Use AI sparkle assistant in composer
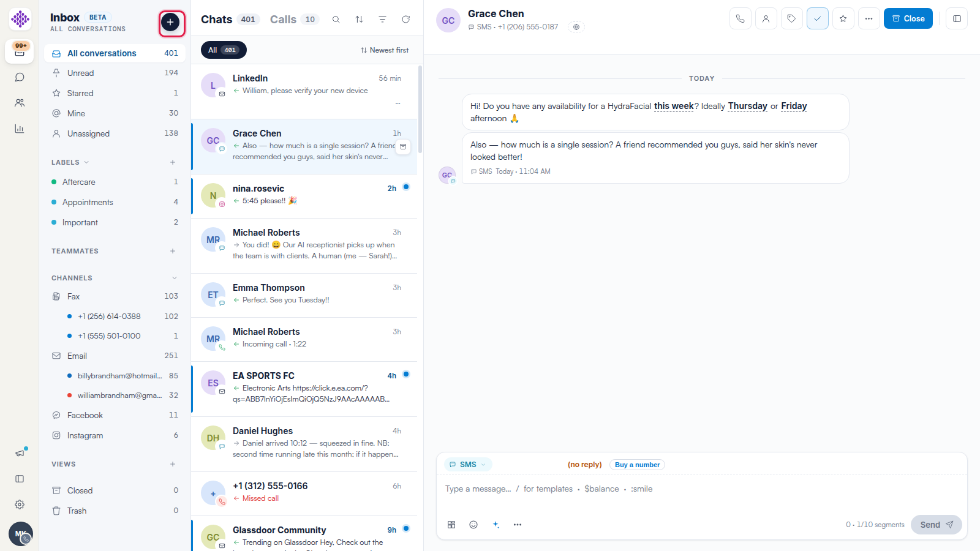Viewport: 980px width, 551px height. coord(496,525)
